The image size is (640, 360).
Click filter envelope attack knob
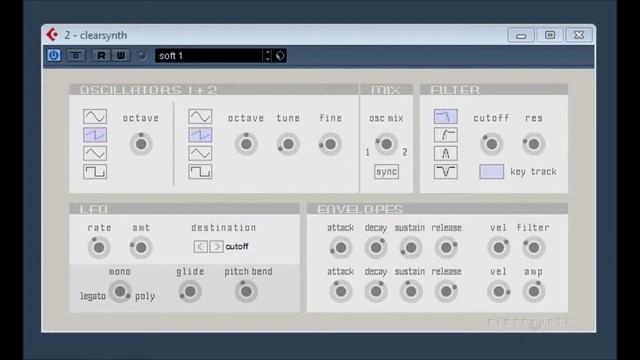click(340, 247)
